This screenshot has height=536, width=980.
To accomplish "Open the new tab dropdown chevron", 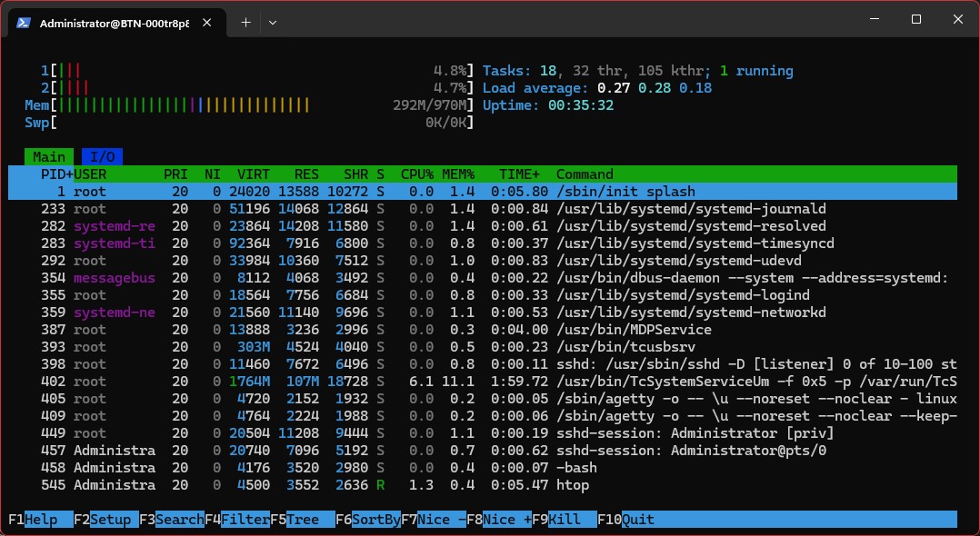I will point(272,23).
